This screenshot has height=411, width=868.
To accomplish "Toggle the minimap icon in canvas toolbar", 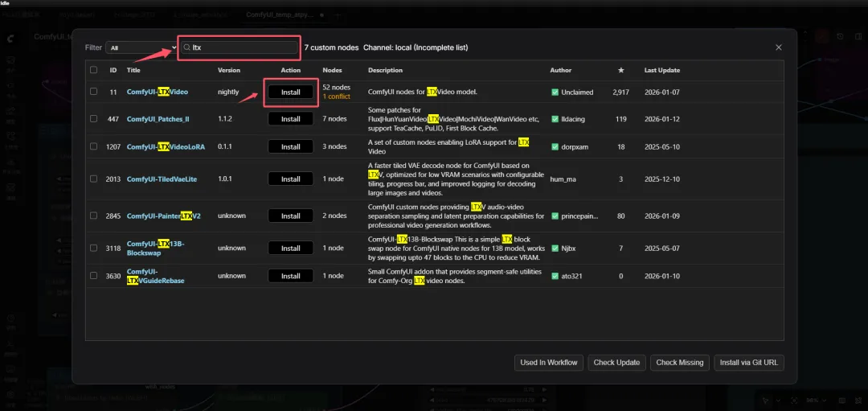I will 842,401.
